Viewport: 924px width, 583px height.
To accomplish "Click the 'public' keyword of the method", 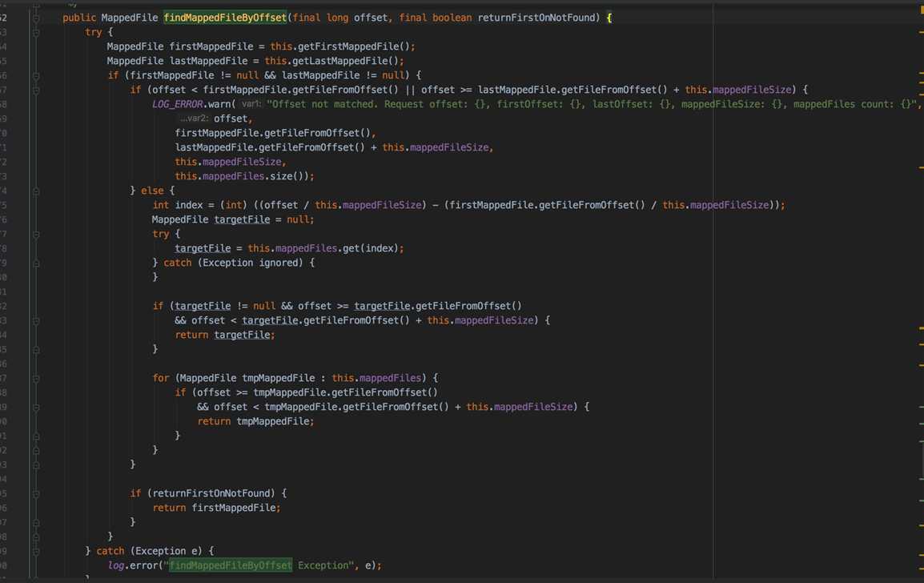I will point(79,18).
